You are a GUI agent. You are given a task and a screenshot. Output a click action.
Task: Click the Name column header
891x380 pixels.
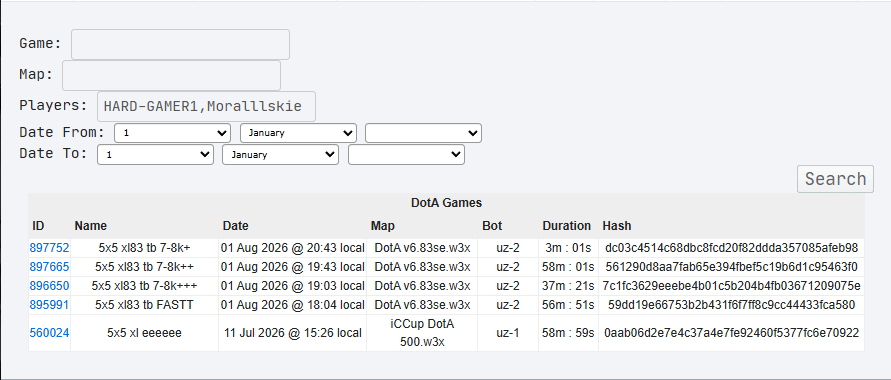click(90, 226)
